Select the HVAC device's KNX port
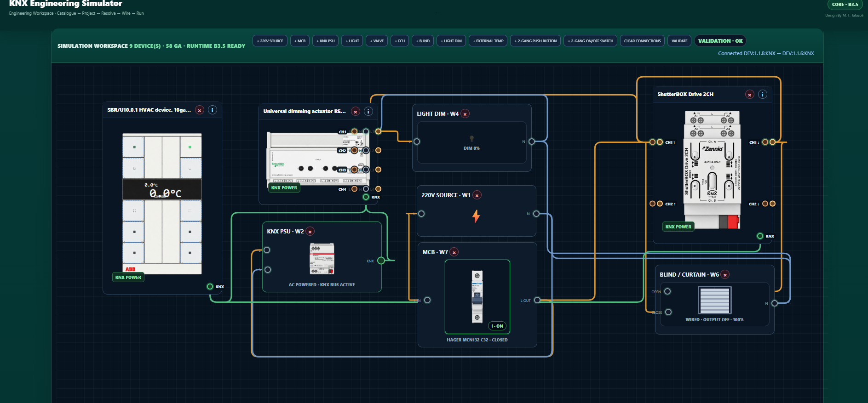 click(x=210, y=287)
